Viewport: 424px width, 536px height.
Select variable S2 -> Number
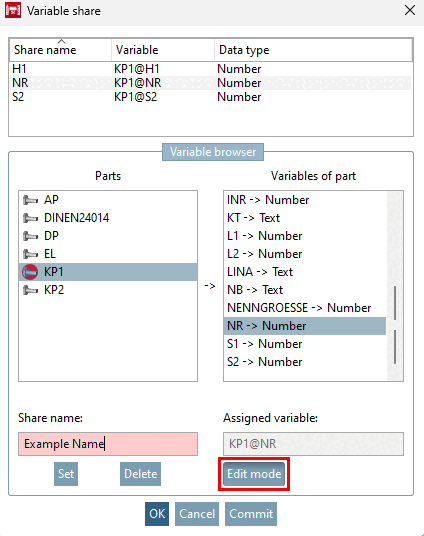click(x=305, y=362)
